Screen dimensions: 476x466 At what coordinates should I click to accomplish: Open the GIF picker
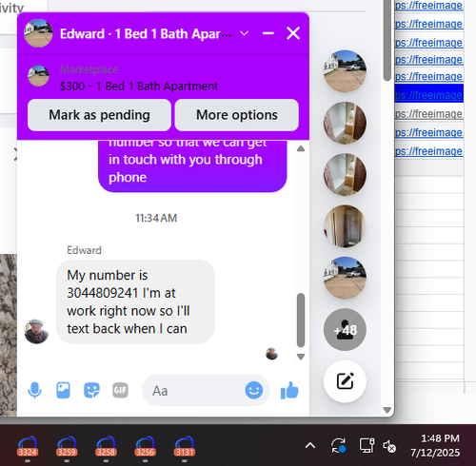pyautogui.click(x=120, y=390)
